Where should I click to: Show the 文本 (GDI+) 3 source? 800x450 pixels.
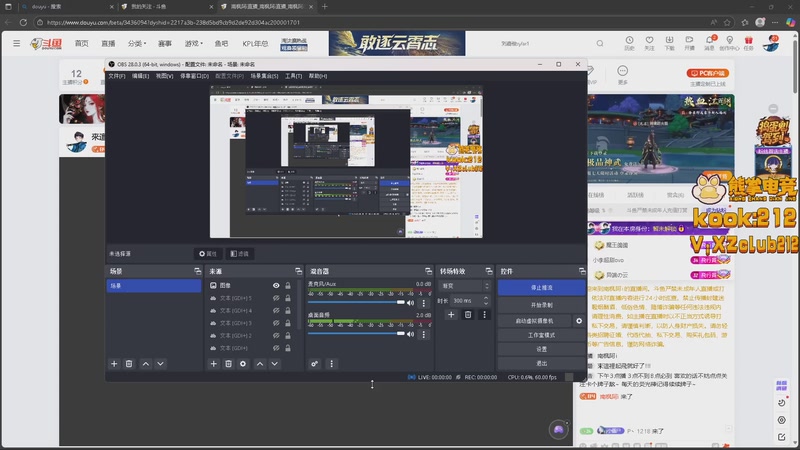tap(276, 323)
